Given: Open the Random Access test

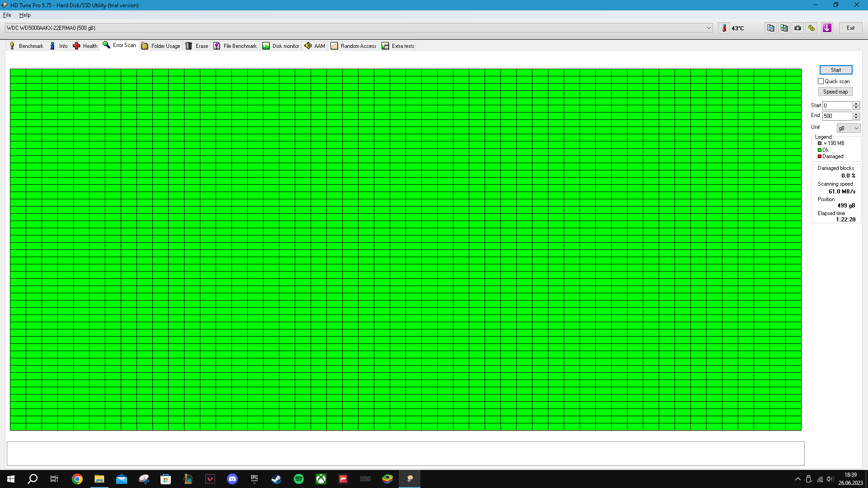Looking at the screenshot, I should pos(354,46).
